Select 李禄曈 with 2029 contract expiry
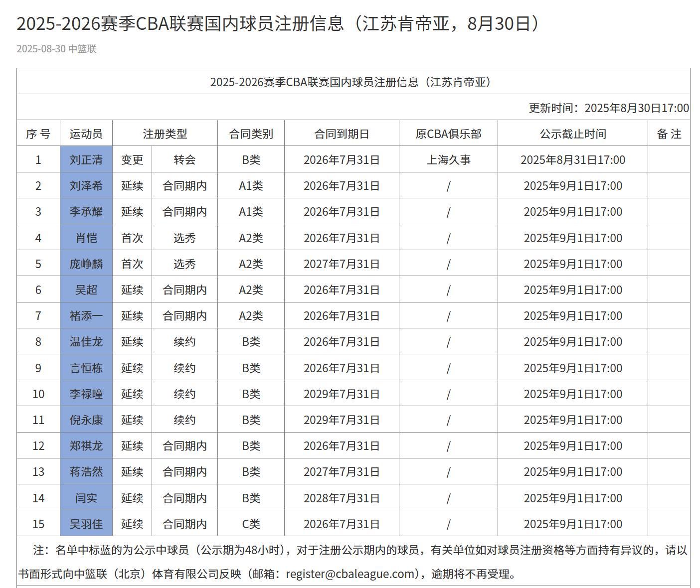 click(x=86, y=394)
